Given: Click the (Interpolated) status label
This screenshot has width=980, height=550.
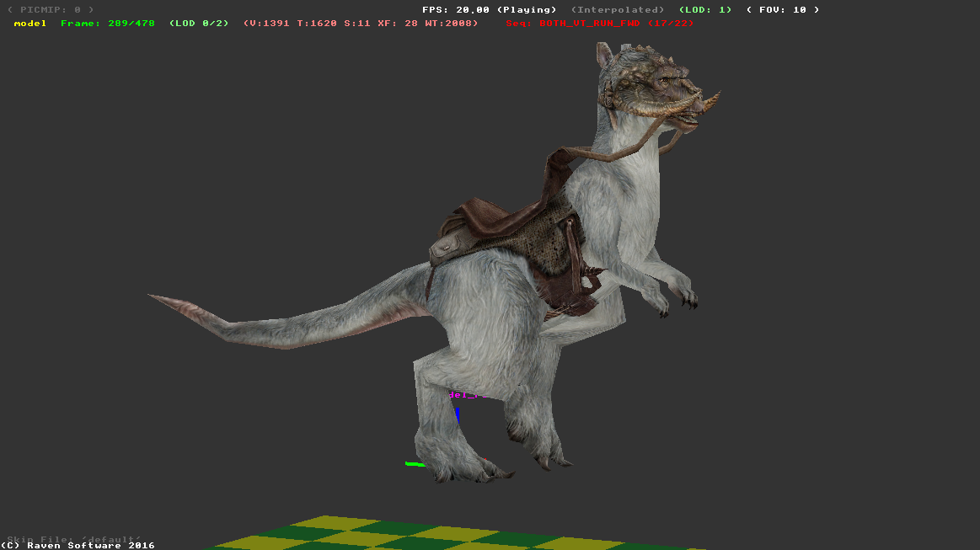Looking at the screenshot, I should click(x=618, y=10).
